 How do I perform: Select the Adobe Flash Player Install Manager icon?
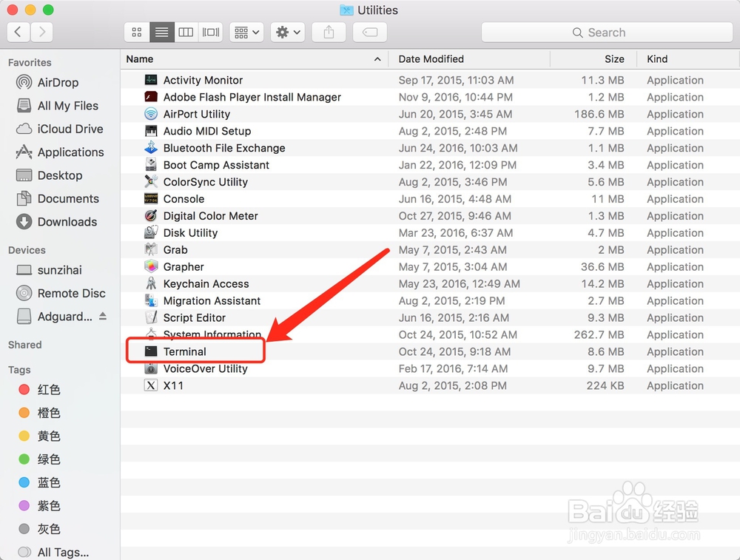[x=151, y=97]
